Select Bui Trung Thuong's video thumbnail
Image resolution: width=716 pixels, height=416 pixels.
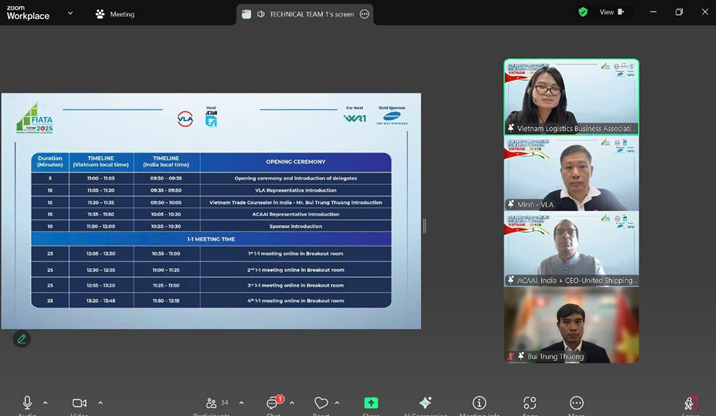[571, 326]
